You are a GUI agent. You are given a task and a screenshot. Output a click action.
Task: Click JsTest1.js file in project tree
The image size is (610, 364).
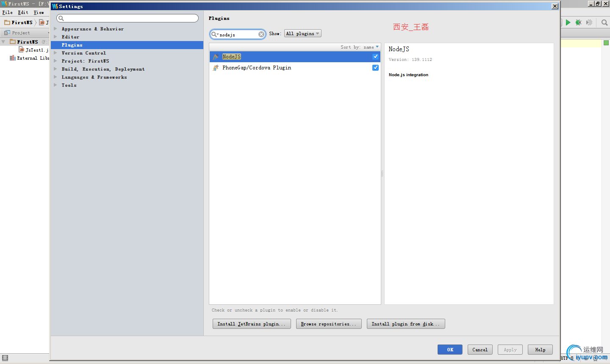pos(37,50)
